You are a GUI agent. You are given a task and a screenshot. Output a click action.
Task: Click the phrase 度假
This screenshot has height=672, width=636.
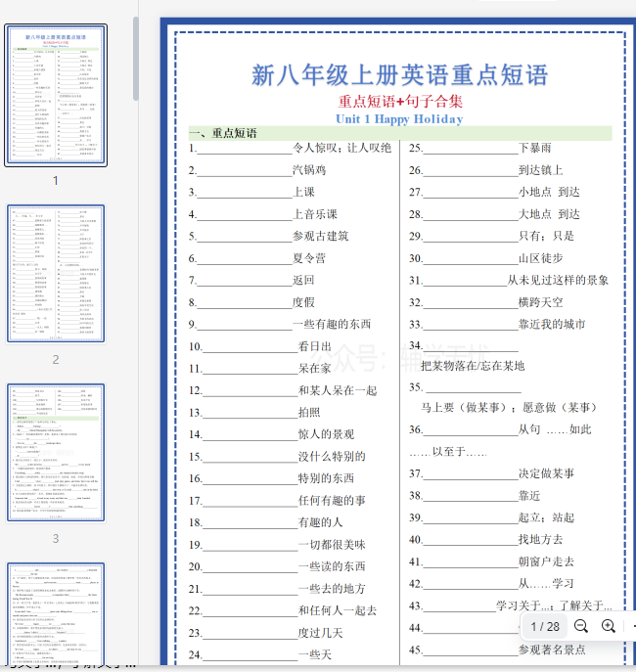tap(303, 302)
